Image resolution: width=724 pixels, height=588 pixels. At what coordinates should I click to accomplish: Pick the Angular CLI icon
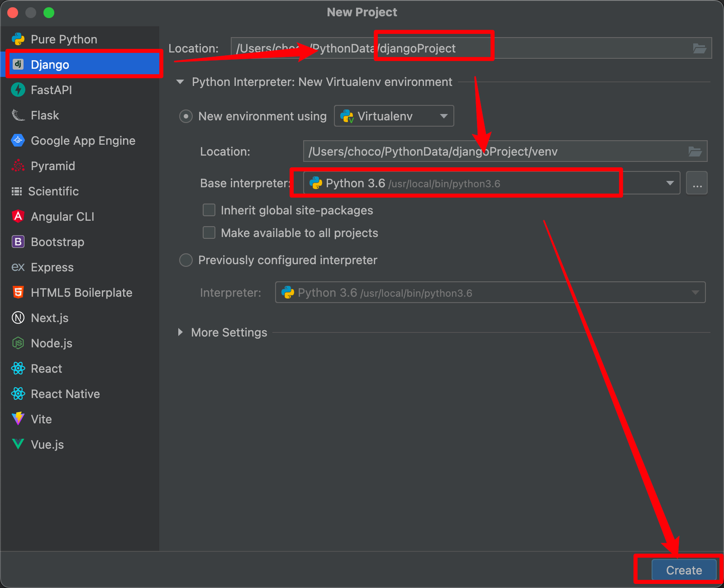pyautogui.click(x=18, y=217)
